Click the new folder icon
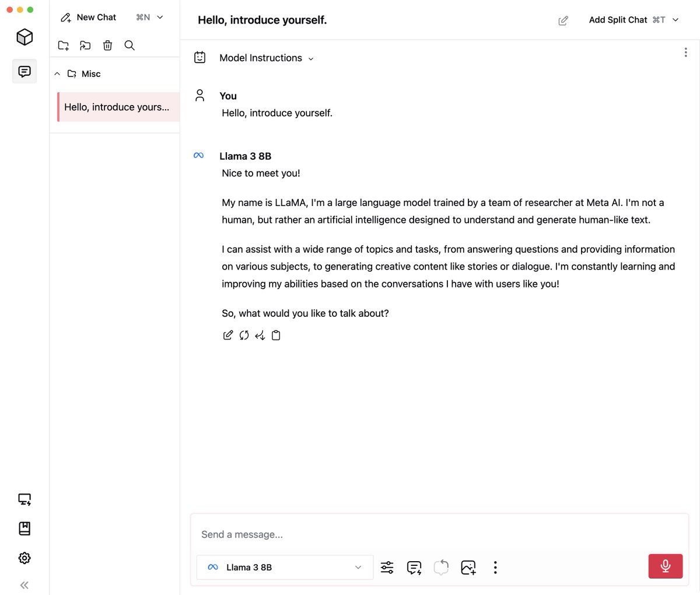 pos(64,45)
